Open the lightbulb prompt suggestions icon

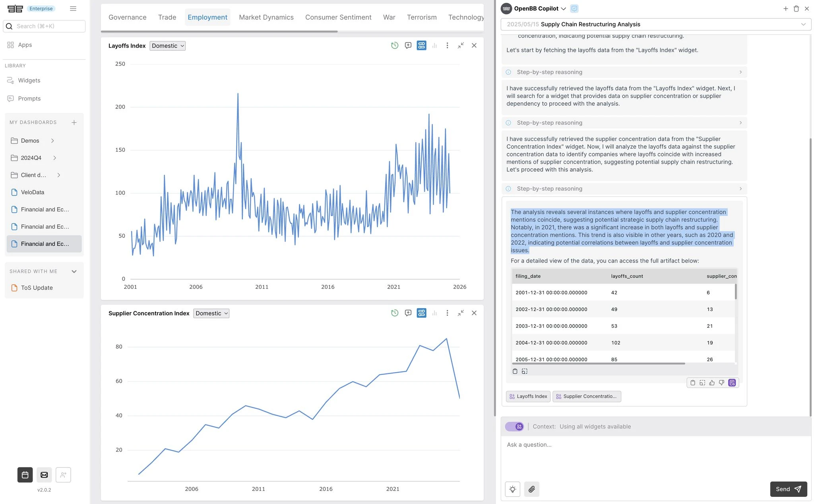pyautogui.click(x=513, y=489)
